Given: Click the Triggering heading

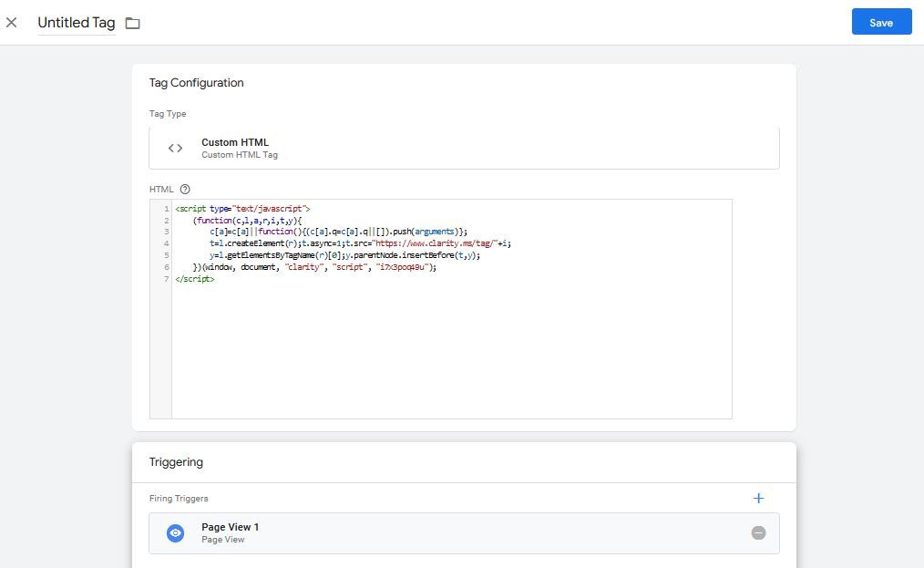Looking at the screenshot, I should [x=176, y=462].
